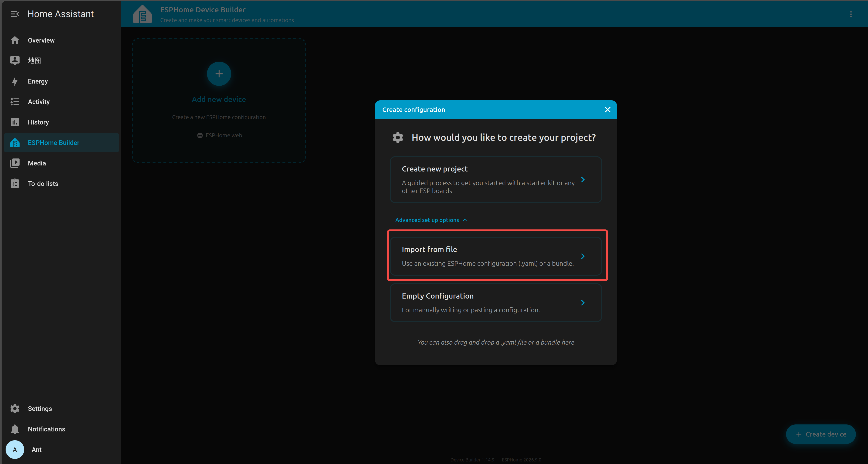Open the Media menu item label
The width and height of the screenshot is (868, 464).
(x=37, y=163)
